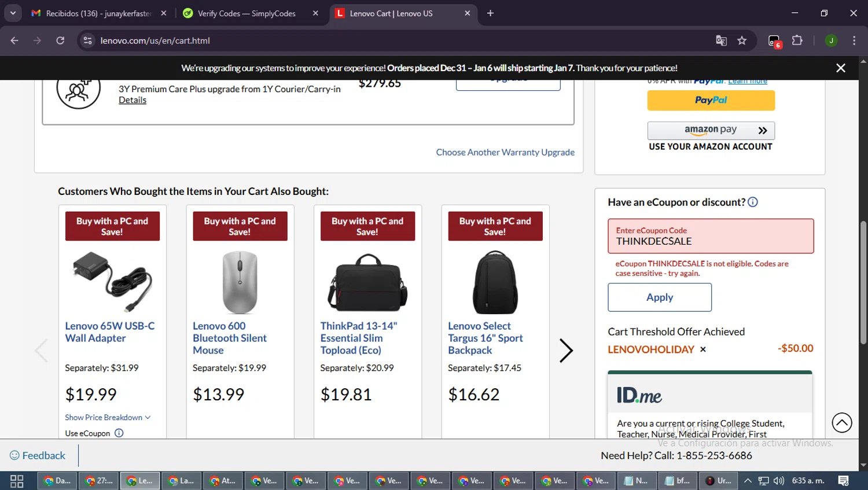
Task: Switch to the 'Da...' Chrome taskbar window
Action: pos(57,481)
